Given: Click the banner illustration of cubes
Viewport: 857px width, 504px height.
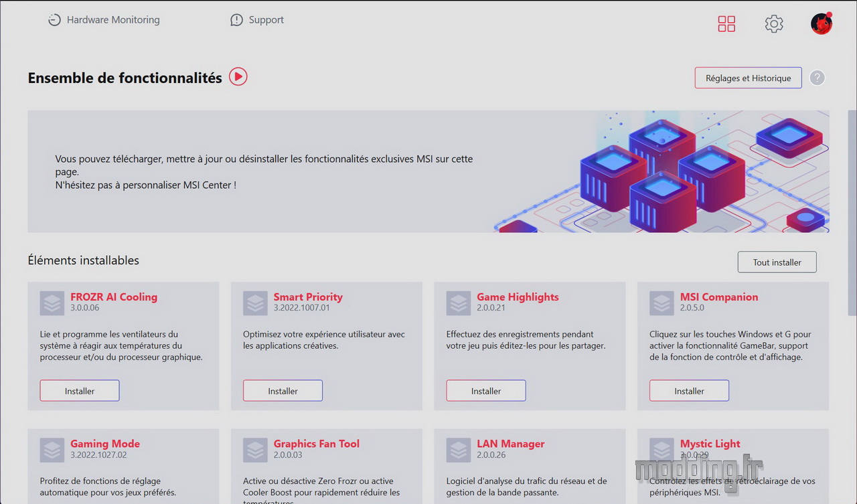Looking at the screenshot, I should pyautogui.click(x=661, y=172).
